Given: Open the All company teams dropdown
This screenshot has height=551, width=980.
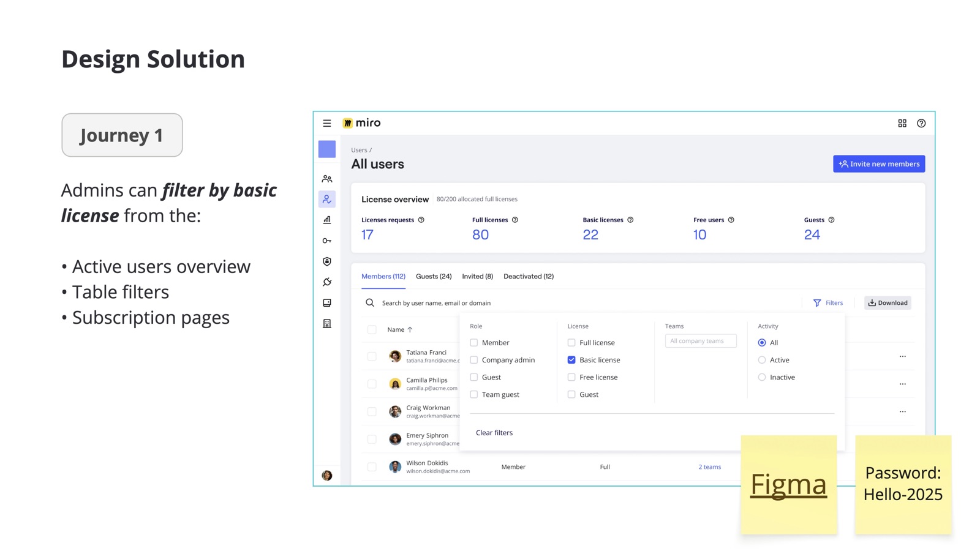Looking at the screenshot, I should (701, 341).
